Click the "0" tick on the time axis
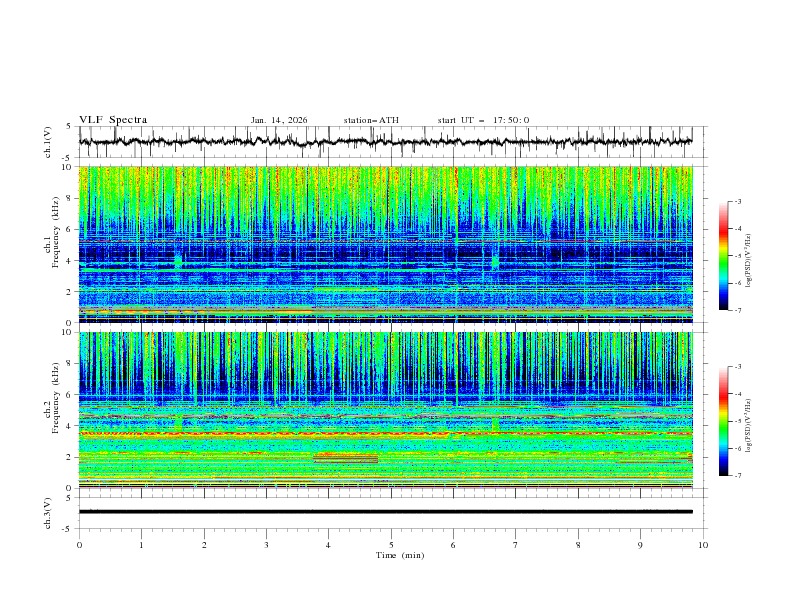Viewport: 792px width, 612px height. click(79, 545)
